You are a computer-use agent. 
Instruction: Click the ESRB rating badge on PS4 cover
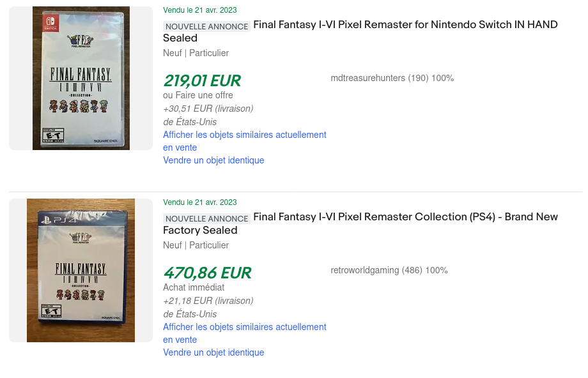tap(49, 314)
